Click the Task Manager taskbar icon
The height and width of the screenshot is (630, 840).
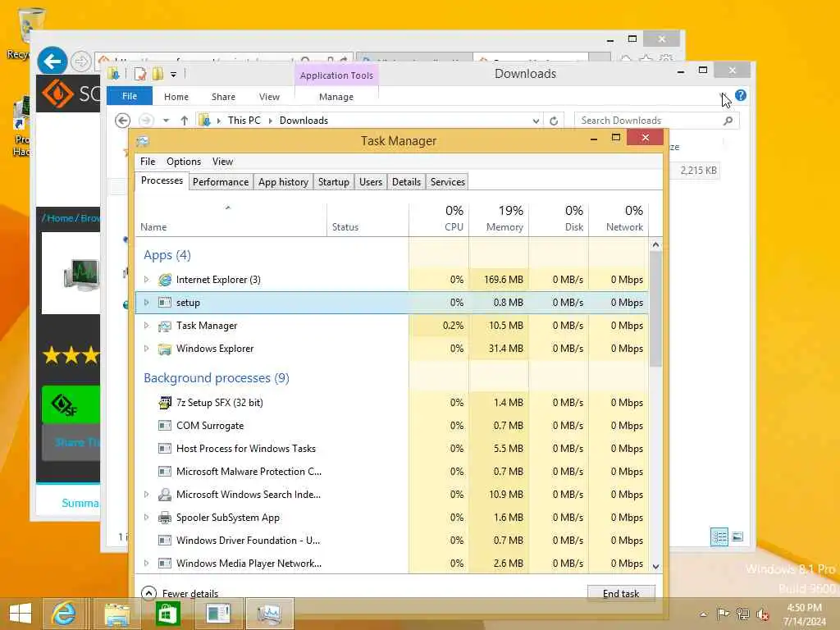coord(269,614)
